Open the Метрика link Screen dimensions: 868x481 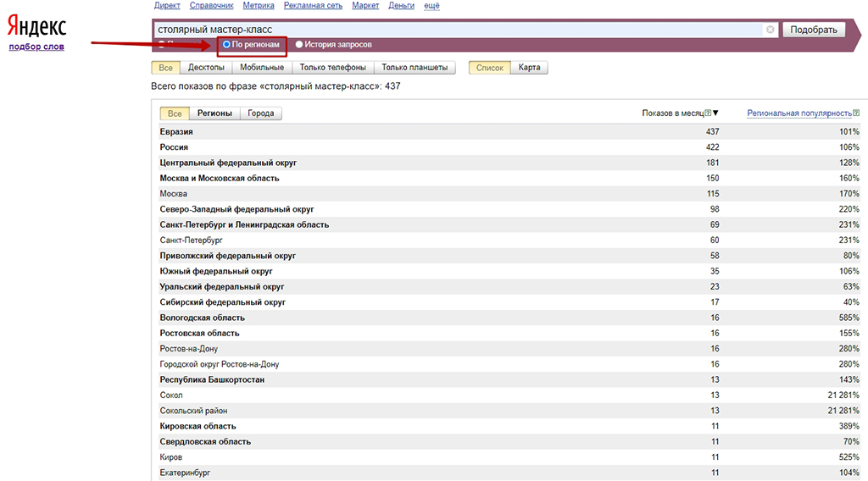tap(259, 6)
